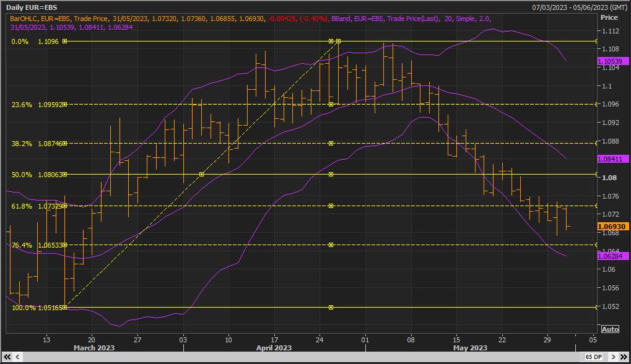Select the 61.8% 1.07329 Fibonacci label

click(37, 206)
